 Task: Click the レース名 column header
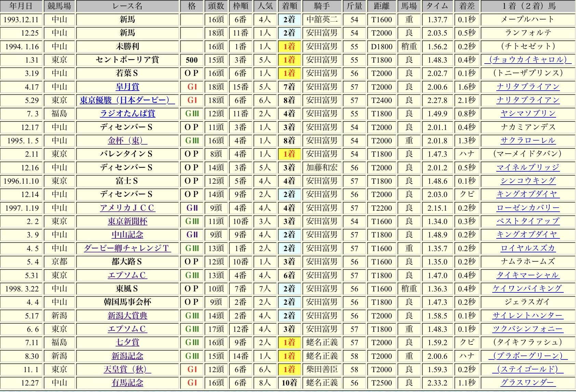click(x=127, y=6)
